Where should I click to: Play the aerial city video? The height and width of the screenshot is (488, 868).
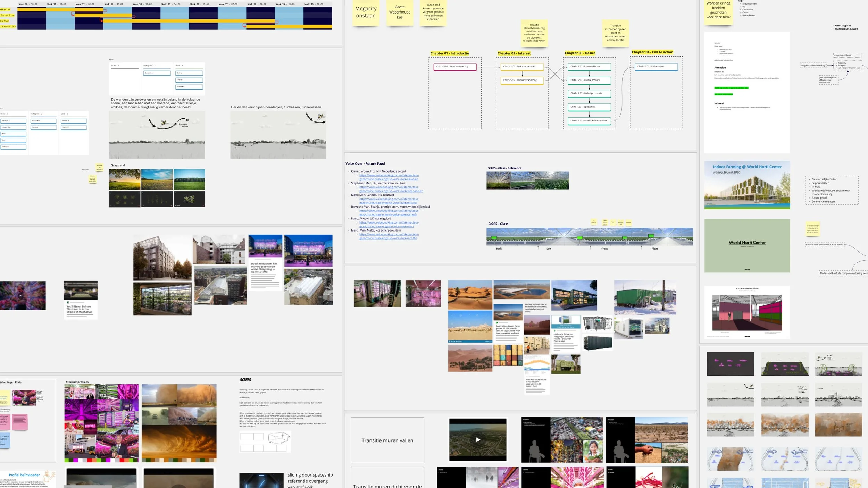tap(478, 440)
